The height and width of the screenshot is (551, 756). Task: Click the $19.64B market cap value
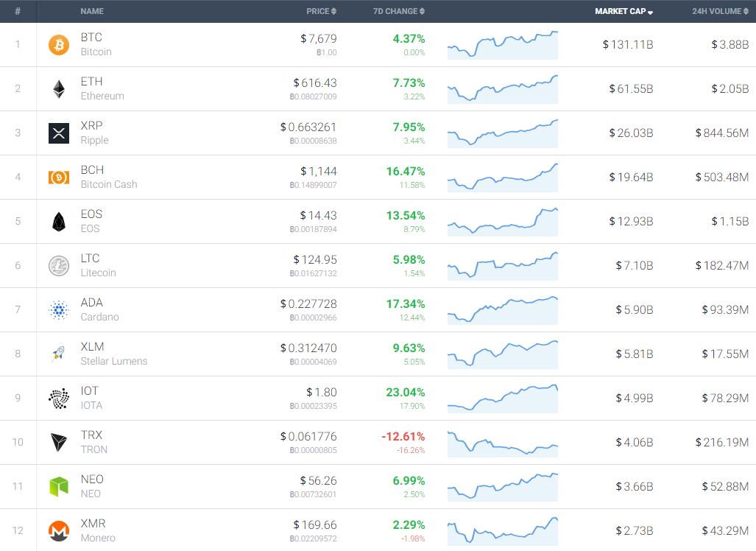pos(631,178)
